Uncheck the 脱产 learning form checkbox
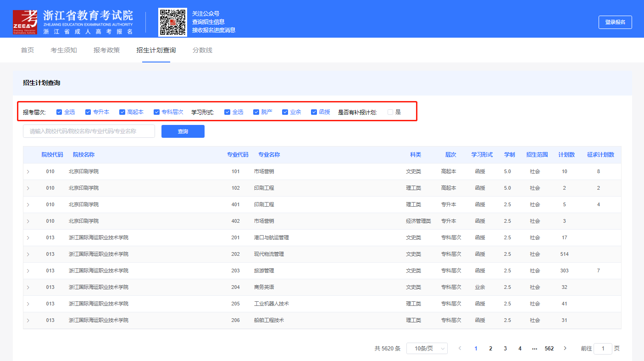Viewport: 644px width, 361px height. pos(256,112)
